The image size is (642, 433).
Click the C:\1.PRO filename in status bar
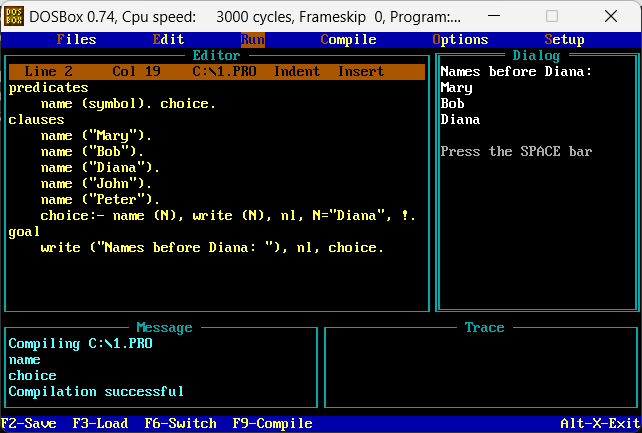[224, 72]
